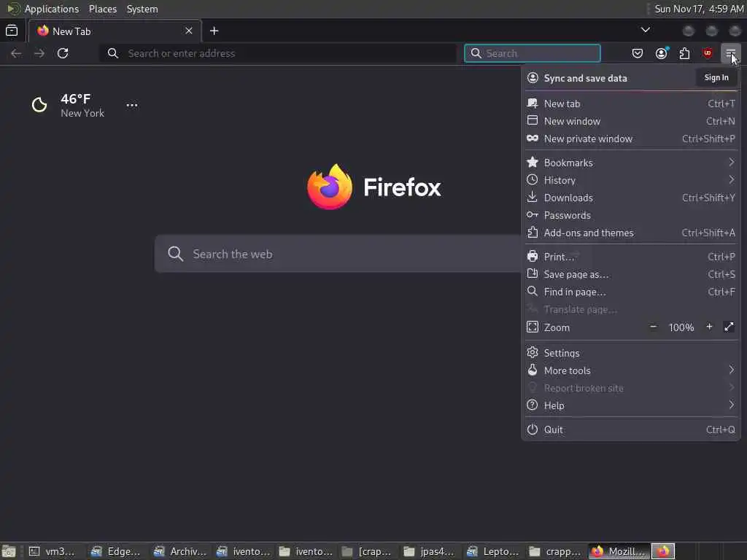
Task: Choose New window menu entry
Action: coord(631,121)
